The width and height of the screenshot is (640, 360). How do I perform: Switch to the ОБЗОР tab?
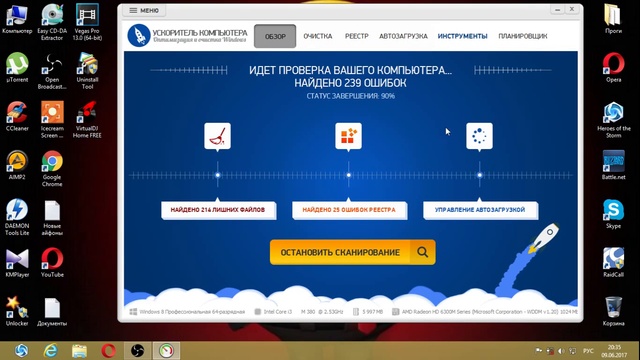click(275, 36)
